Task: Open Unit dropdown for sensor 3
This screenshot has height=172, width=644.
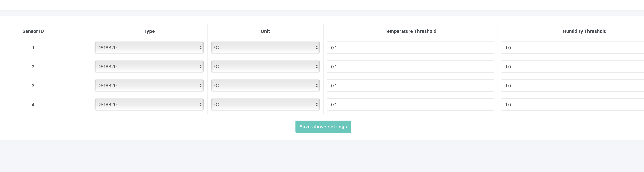Action: (x=265, y=86)
